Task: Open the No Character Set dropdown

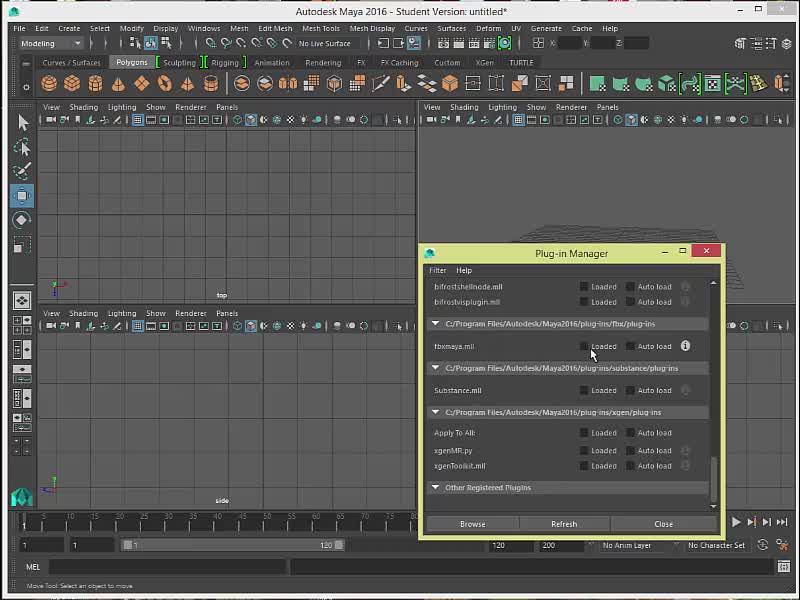Action: click(x=716, y=545)
